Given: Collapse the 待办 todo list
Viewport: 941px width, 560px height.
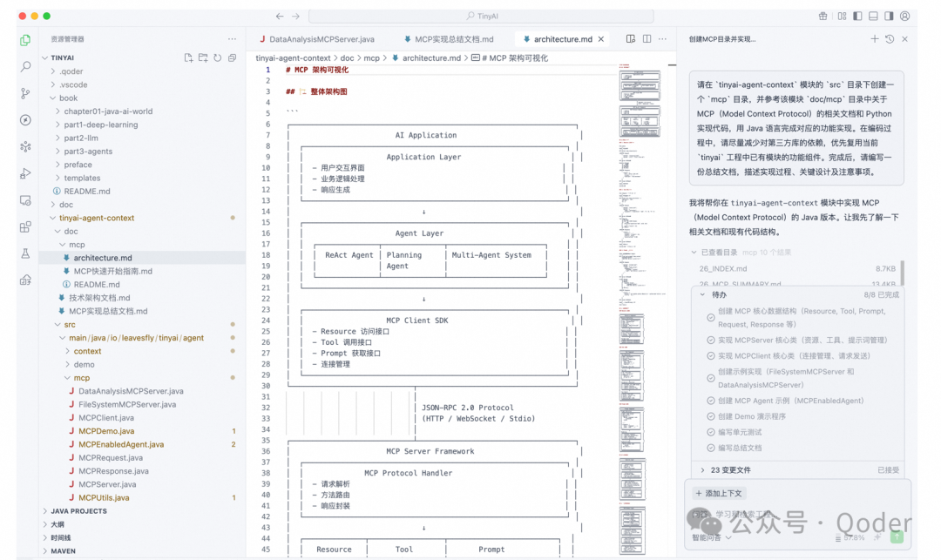Looking at the screenshot, I should click(703, 295).
